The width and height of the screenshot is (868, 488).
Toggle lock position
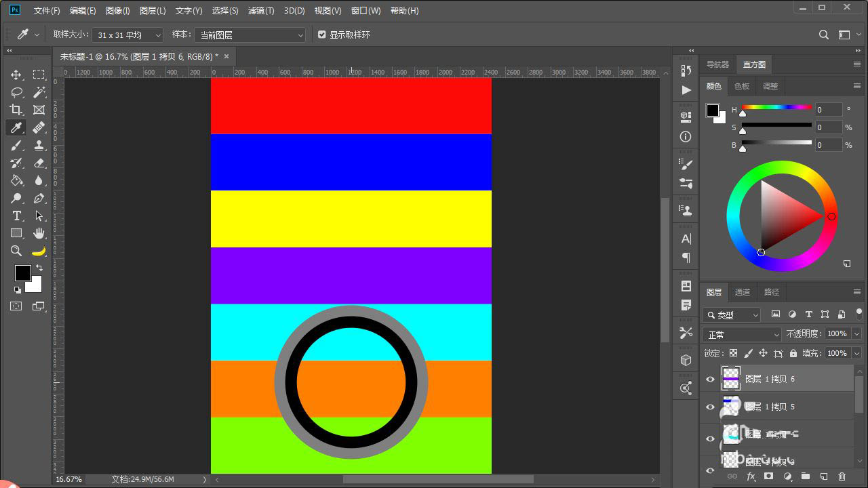point(763,353)
